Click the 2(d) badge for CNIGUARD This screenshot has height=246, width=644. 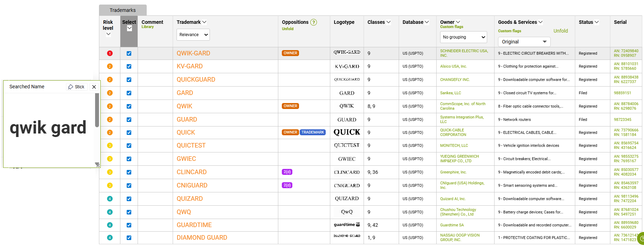[x=287, y=185]
